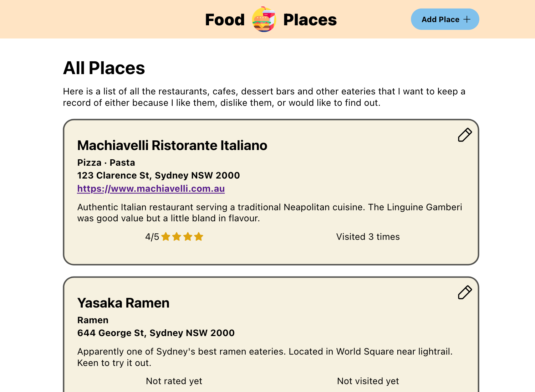This screenshot has height=392, width=535.
Task: Click the "Not visited yet" label
Action: [x=368, y=381]
